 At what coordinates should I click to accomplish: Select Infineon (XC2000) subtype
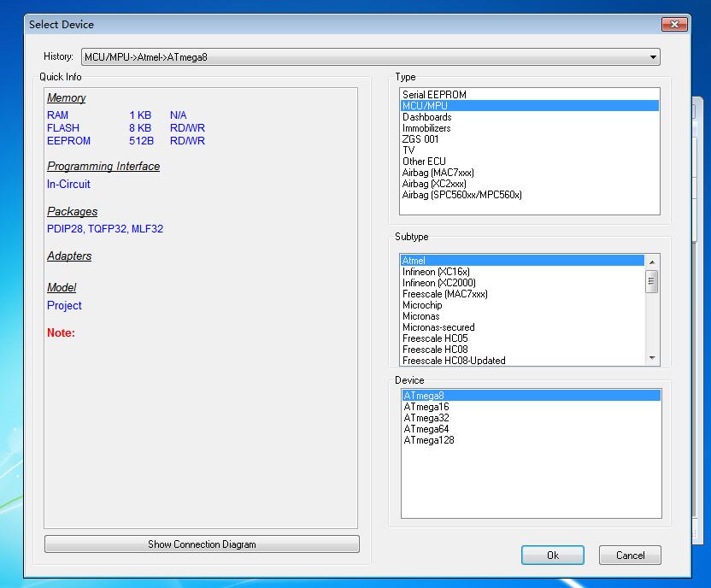522,283
